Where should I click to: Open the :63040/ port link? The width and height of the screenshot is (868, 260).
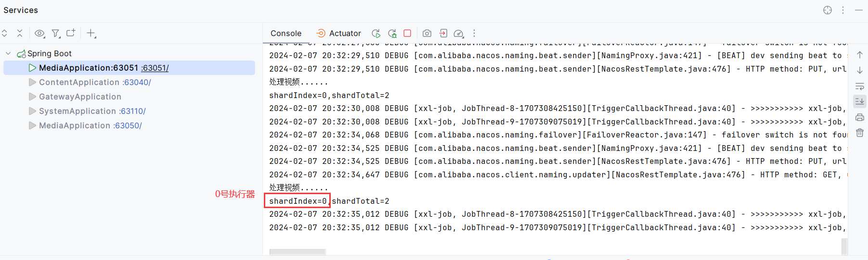point(137,82)
